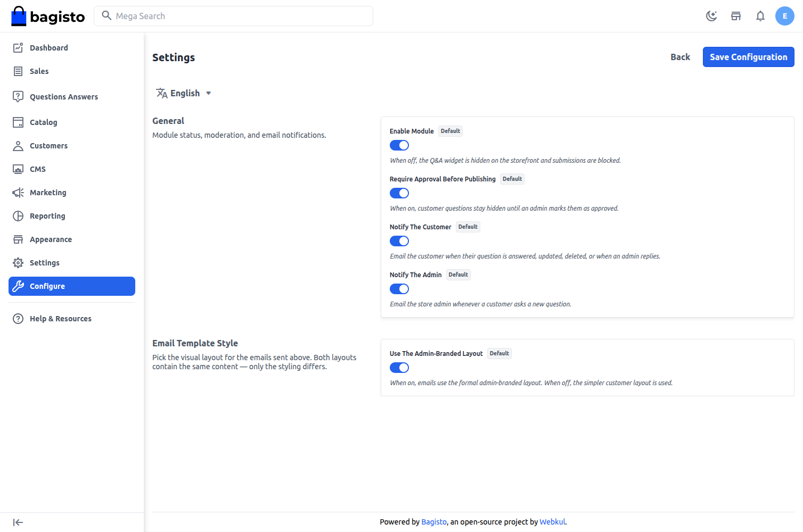Viewport: 803px width, 532px height.
Task: Open the Sales menu item
Action: tap(72, 71)
